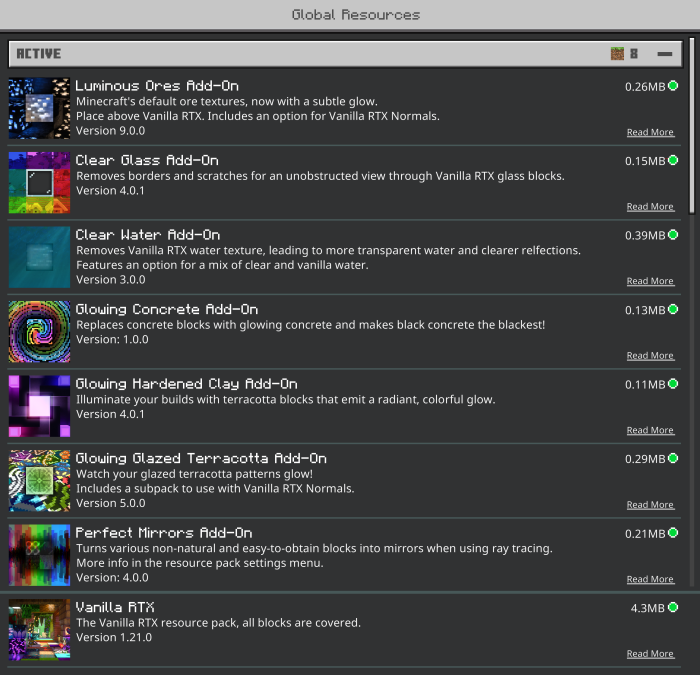Select the Glowing Glazed Terracotta Add-On title

[x=201, y=458]
